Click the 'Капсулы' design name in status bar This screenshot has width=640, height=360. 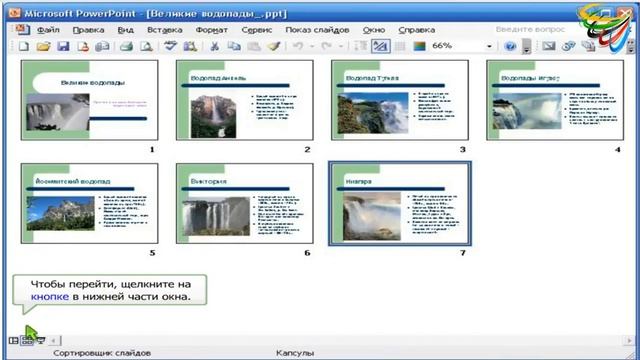pos(295,353)
